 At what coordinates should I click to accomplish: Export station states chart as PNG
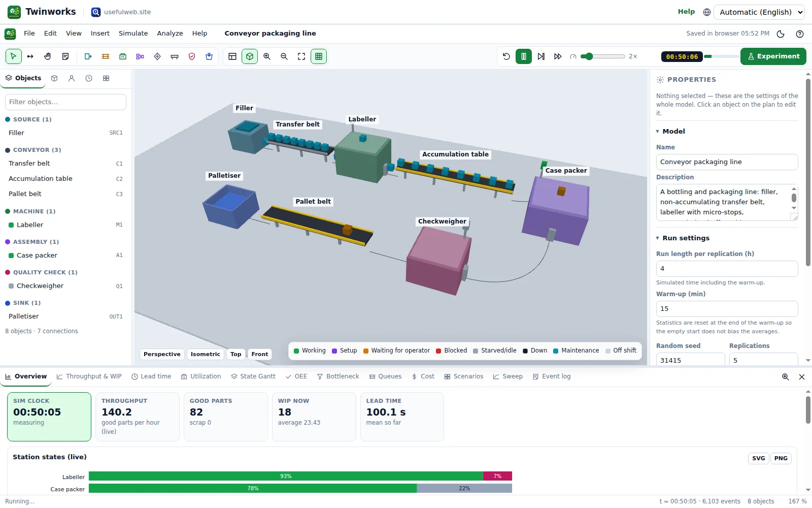[x=781, y=458]
